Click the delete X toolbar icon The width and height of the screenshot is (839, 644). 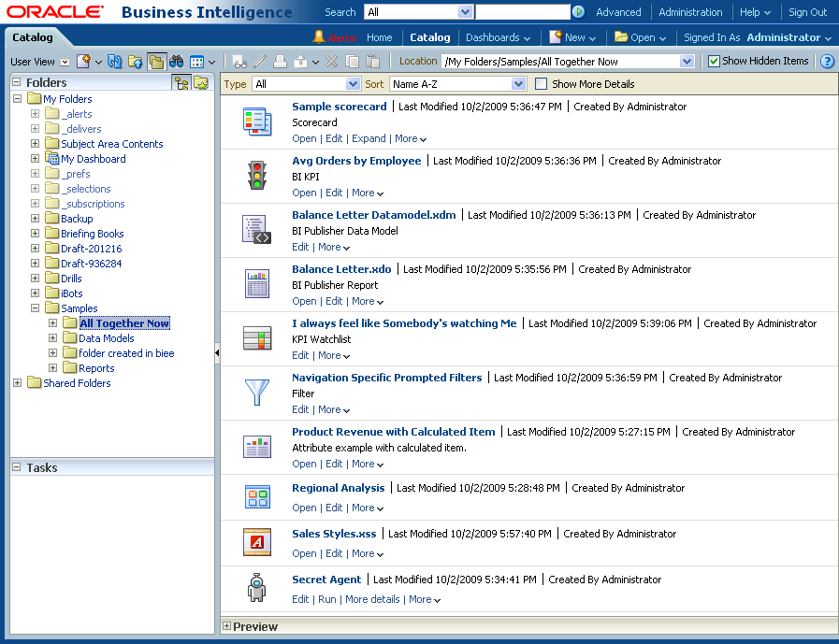click(332, 62)
